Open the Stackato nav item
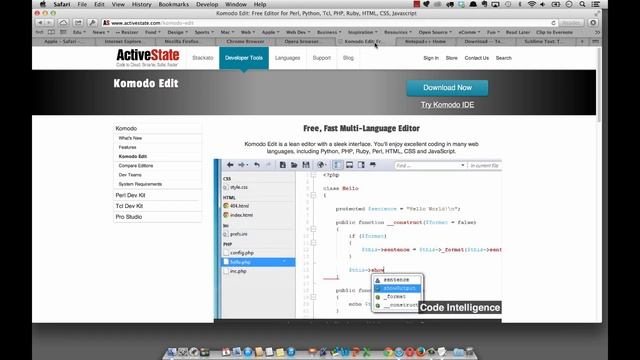The image size is (640, 360). [x=202, y=58]
